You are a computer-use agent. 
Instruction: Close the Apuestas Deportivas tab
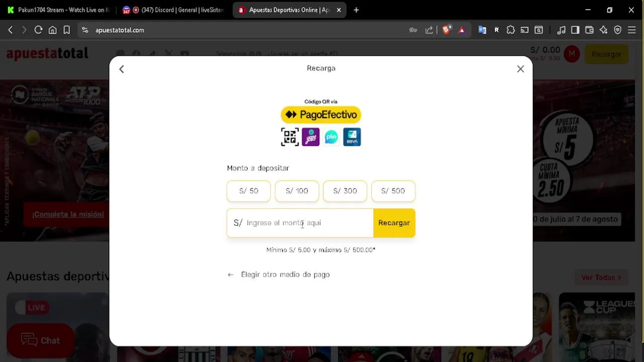[x=339, y=10]
